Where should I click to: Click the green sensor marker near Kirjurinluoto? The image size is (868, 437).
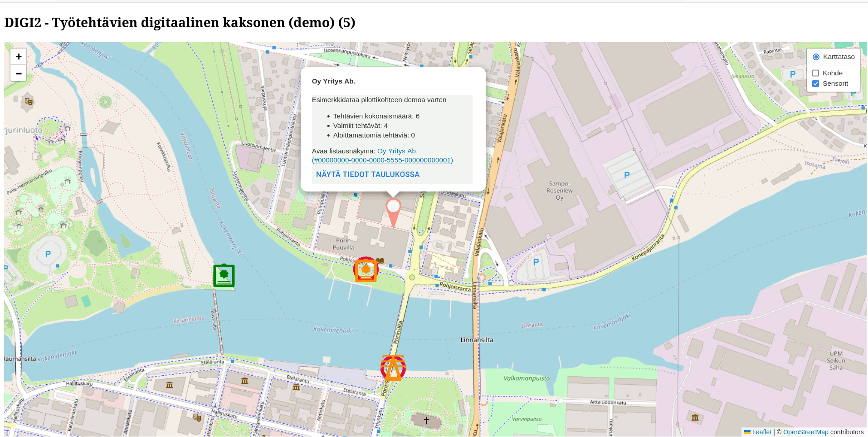[224, 275]
